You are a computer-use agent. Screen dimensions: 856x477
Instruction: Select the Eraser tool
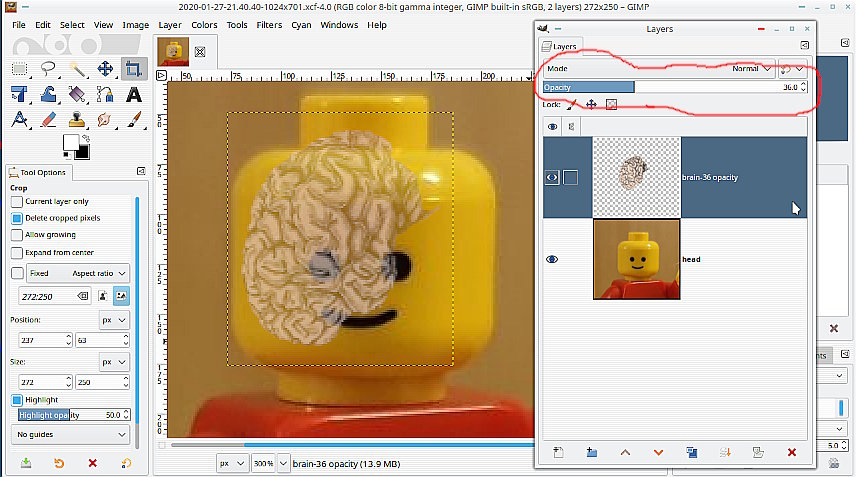[x=48, y=120]
